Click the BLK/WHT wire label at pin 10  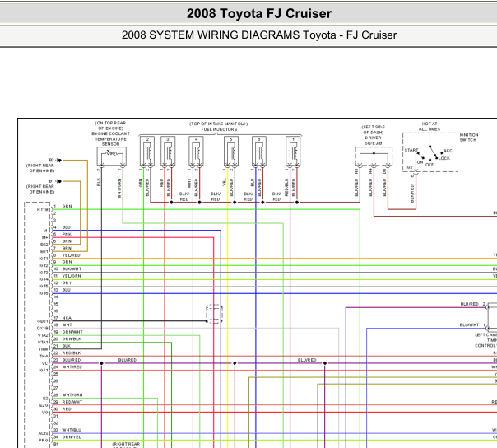(72, 268)
